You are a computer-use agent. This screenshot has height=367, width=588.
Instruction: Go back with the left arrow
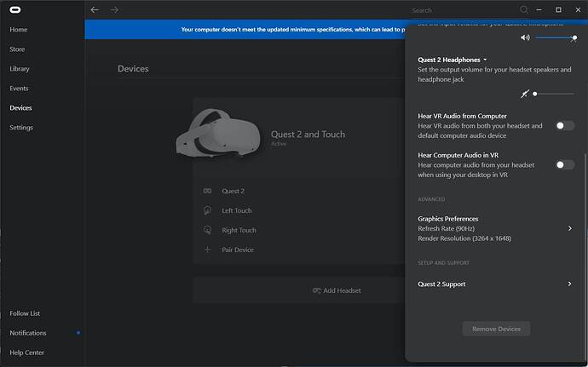pyautogui.click(x=95, y=10)
